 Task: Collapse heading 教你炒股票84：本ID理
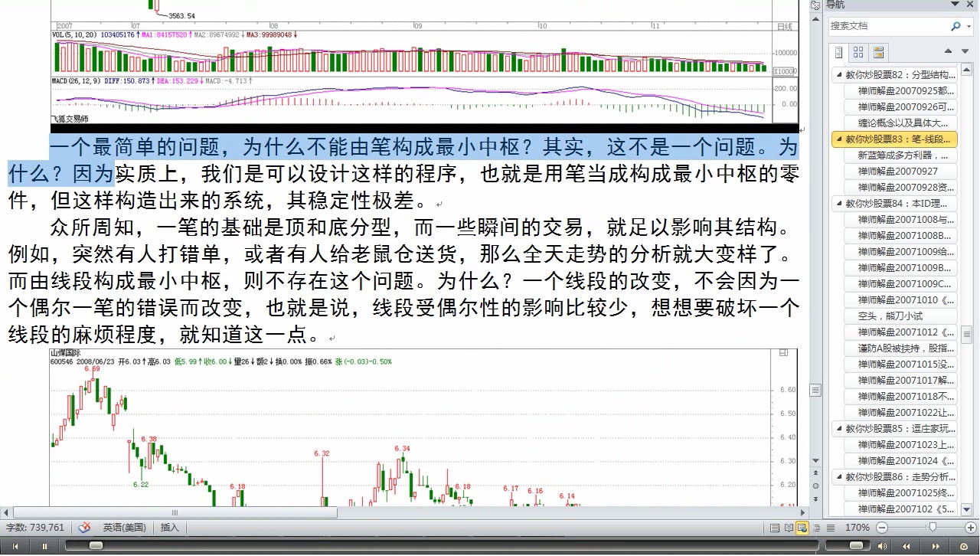click(x=838, y=204)
